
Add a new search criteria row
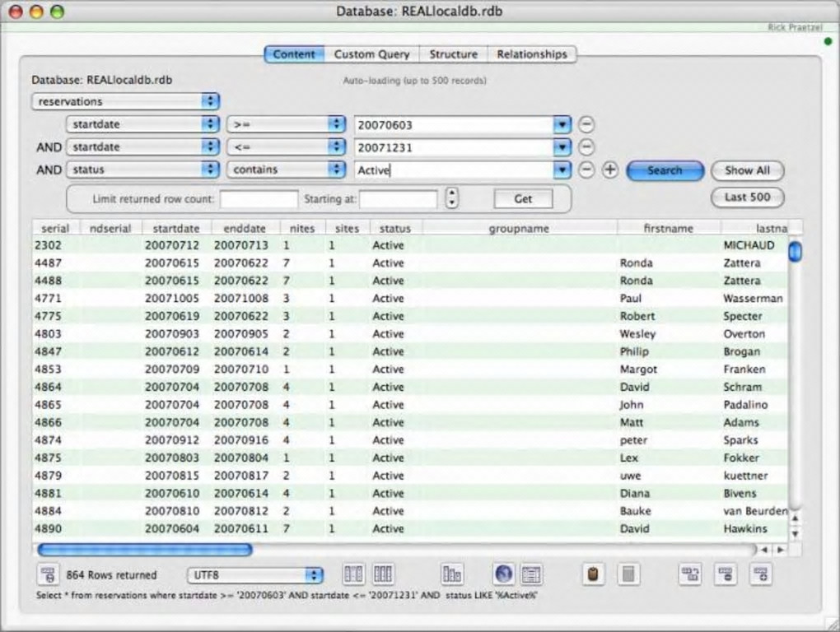pyautogui.click(x=609, y=170)
